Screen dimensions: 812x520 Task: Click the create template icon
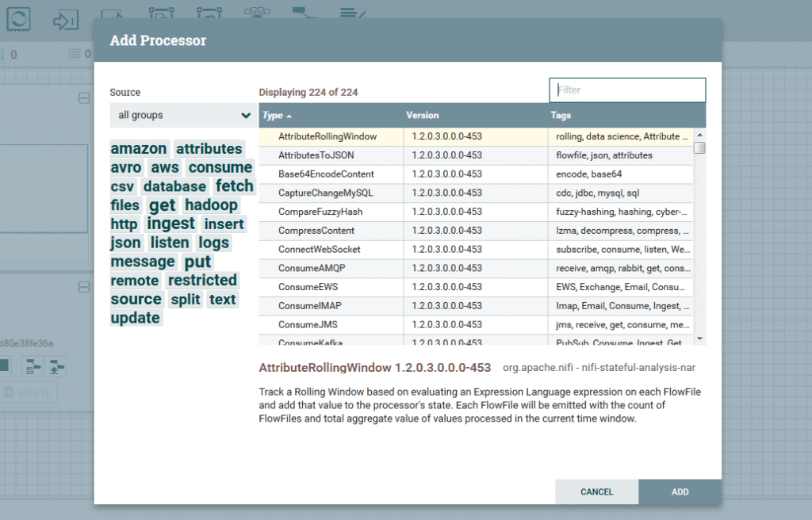pos(33,366)
